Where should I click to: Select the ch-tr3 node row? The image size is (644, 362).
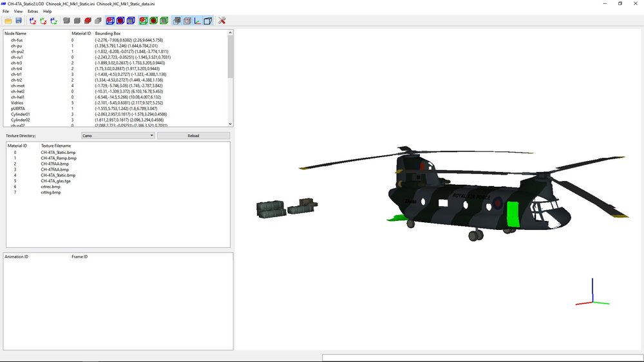(115, 63)
